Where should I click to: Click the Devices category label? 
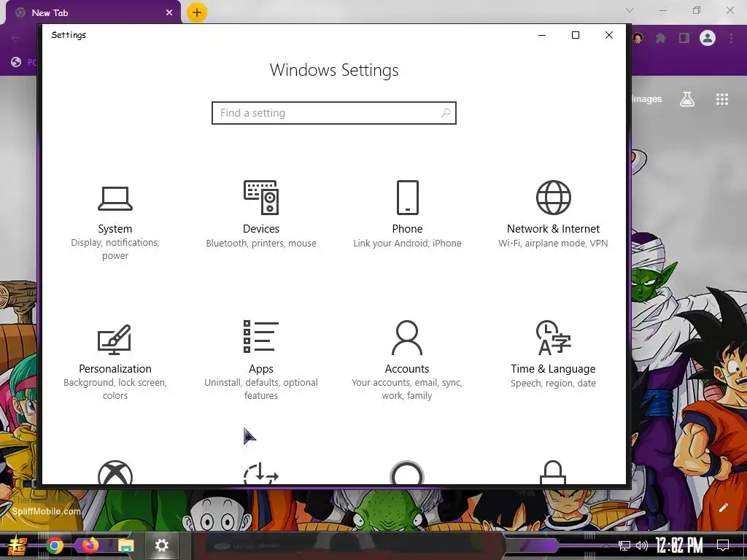pos(261,228)
